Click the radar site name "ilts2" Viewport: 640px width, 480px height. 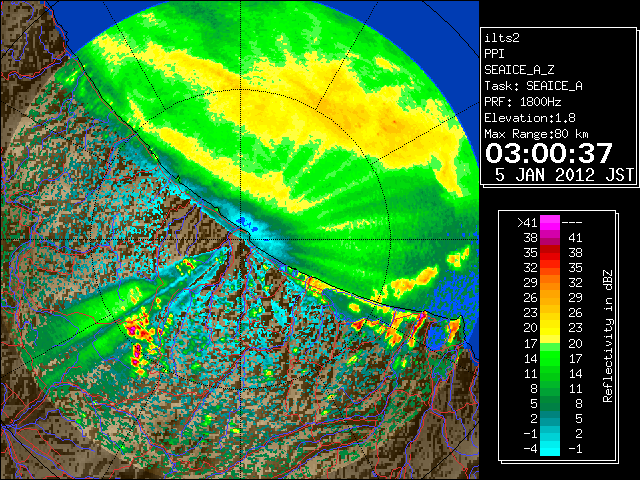(502, 38)
